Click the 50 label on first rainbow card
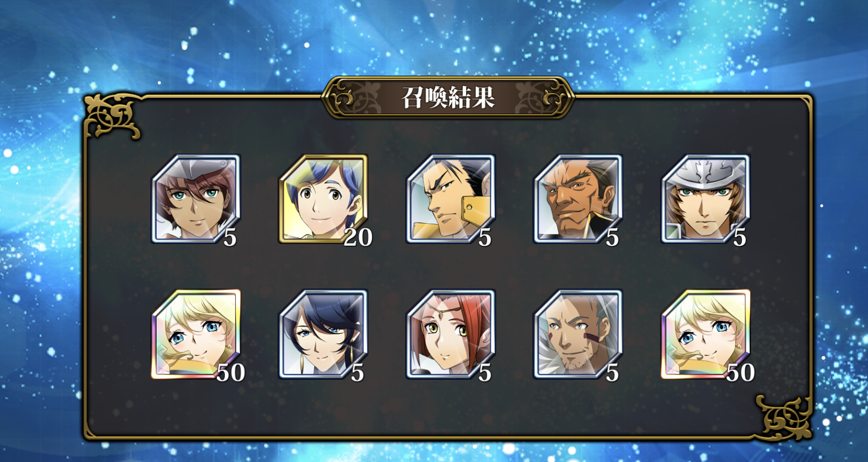The image size is (868, 462). [231, 372]
